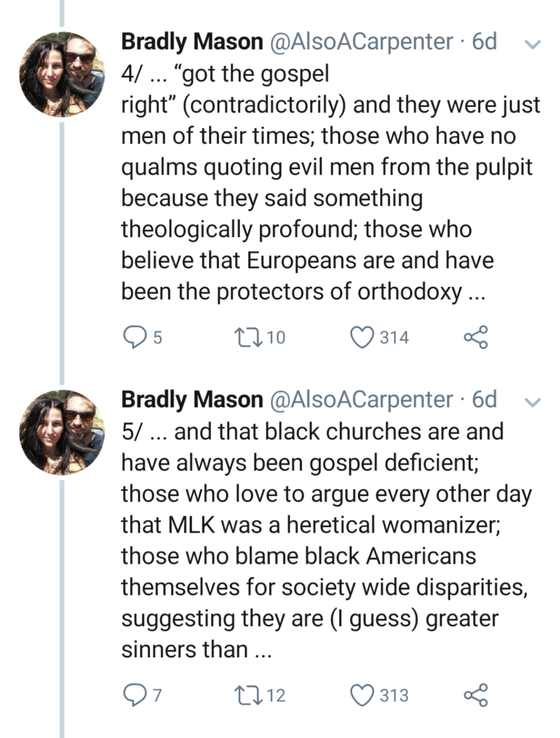Reply to the tweet starting with 4/
The image size is (560, 738).
(x=133, y=337)
